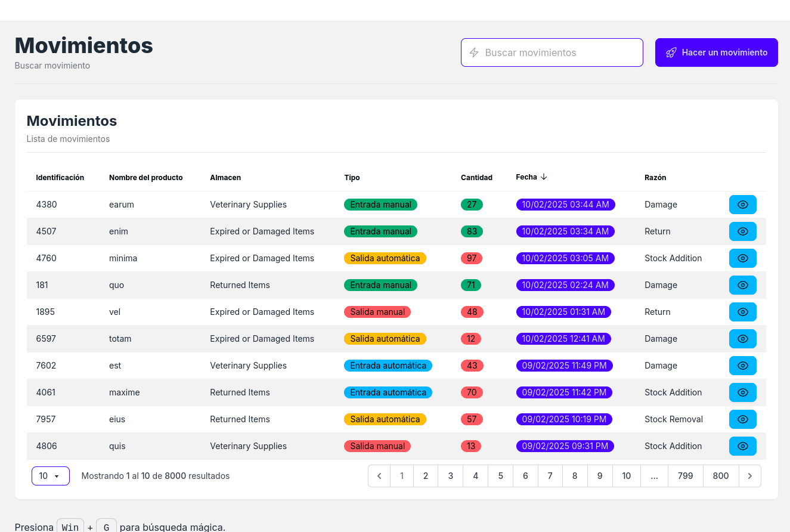This screenshot has width=790, height=532.
Task: Click the Salida manual badge for quis
Action: click(377, 446)
